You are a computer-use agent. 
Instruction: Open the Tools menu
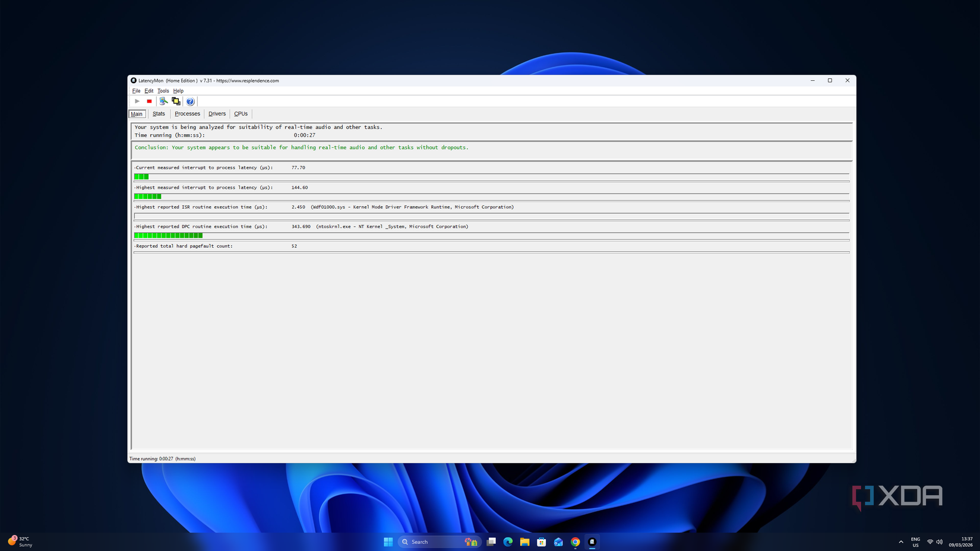tap(163, 91)
